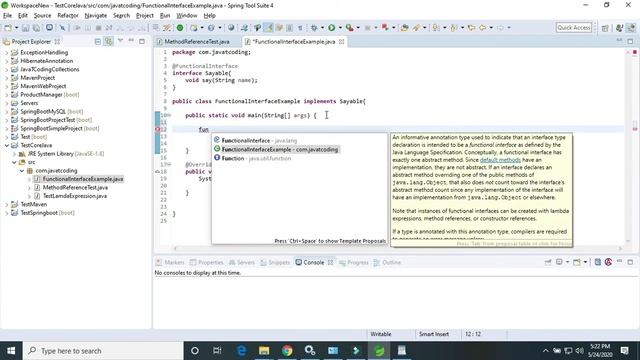Screen dimensions: 640x360
Task: Expand the ExceptionHandling project
Action: [x=7, y=53]
